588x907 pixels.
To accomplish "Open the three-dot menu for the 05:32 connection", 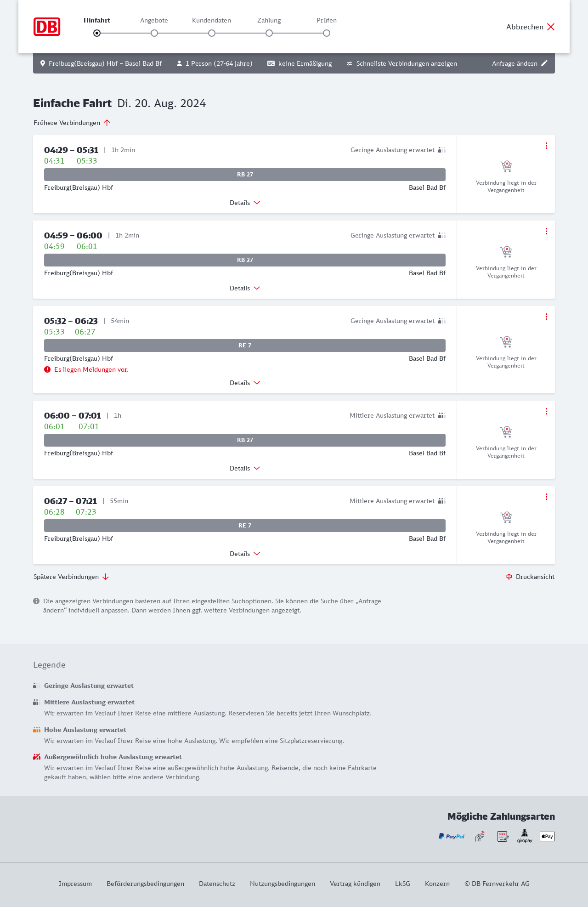I will [x=546, y=317].
